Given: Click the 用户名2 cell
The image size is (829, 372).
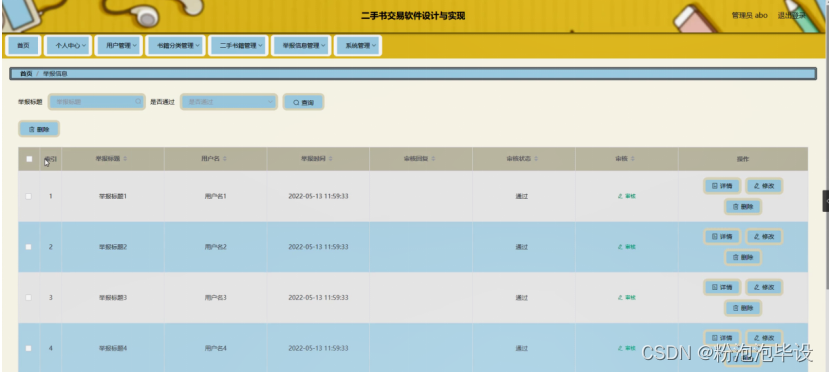Looking at the screenshot, I should (x=215, y=247).
